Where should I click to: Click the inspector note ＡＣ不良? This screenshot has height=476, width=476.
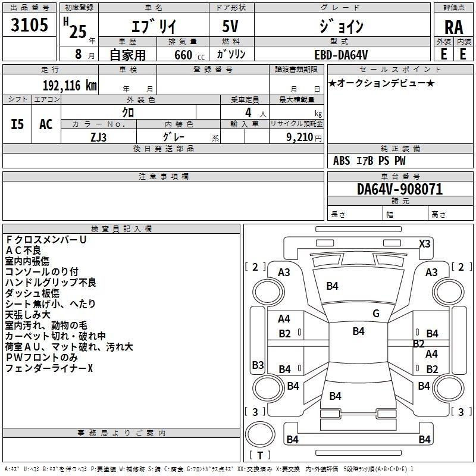click(x=23, y=250)
